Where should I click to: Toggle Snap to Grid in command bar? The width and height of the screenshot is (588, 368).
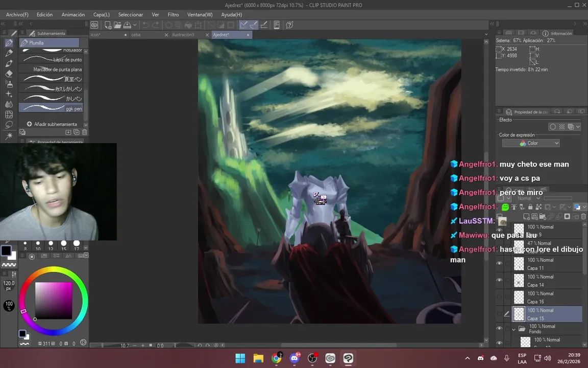264,25
